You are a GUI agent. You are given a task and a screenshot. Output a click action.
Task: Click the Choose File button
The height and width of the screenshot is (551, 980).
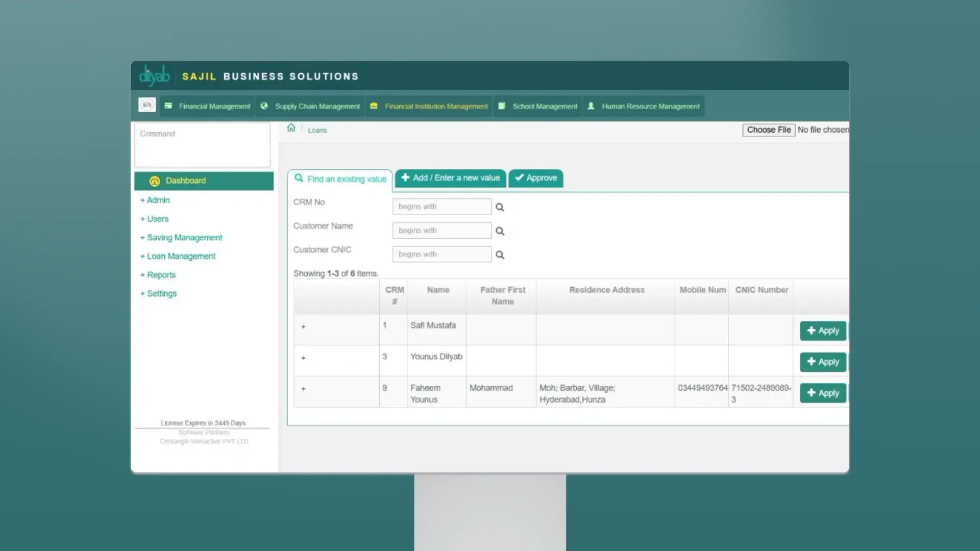[769, 130]
